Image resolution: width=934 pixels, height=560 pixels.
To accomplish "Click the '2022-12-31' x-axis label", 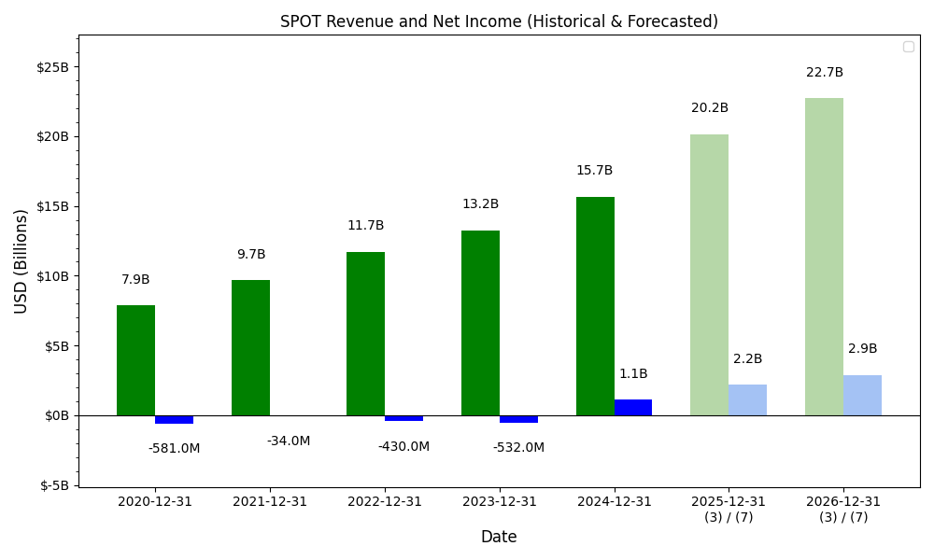I will (385, 502).
